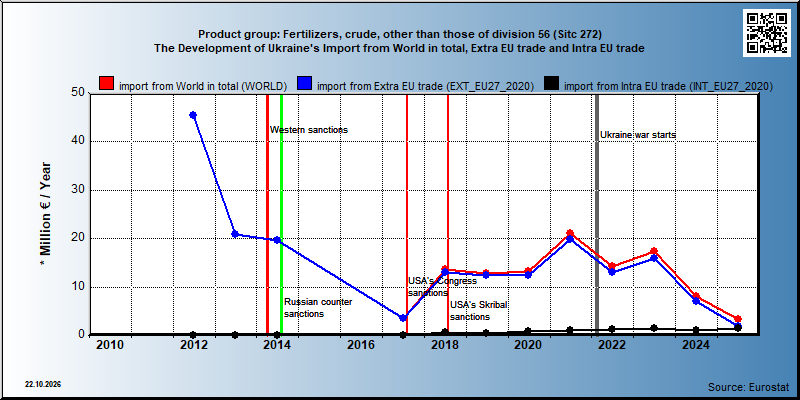Click the red Western sanctions vertical line
800x400 pixels.
[267, 214]
